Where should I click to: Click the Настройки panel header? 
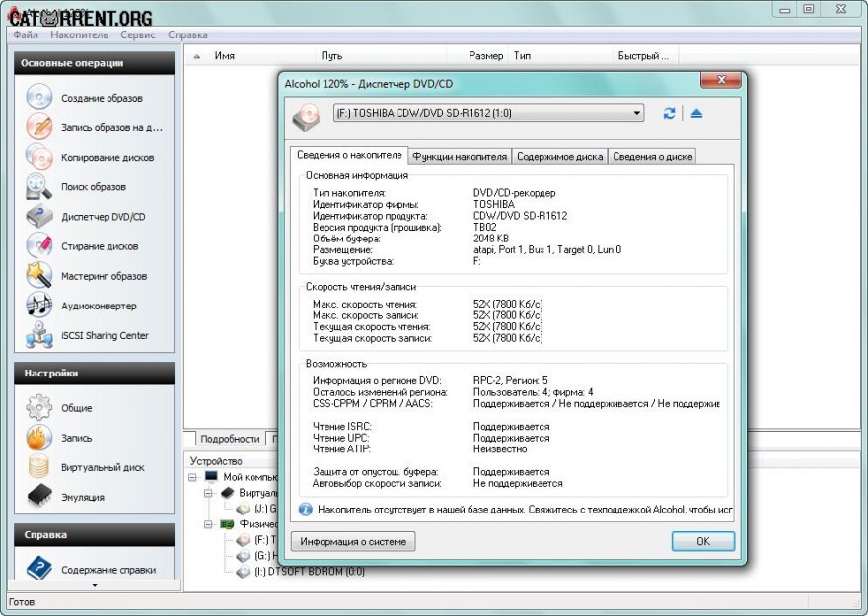click(x=95, y=374)
